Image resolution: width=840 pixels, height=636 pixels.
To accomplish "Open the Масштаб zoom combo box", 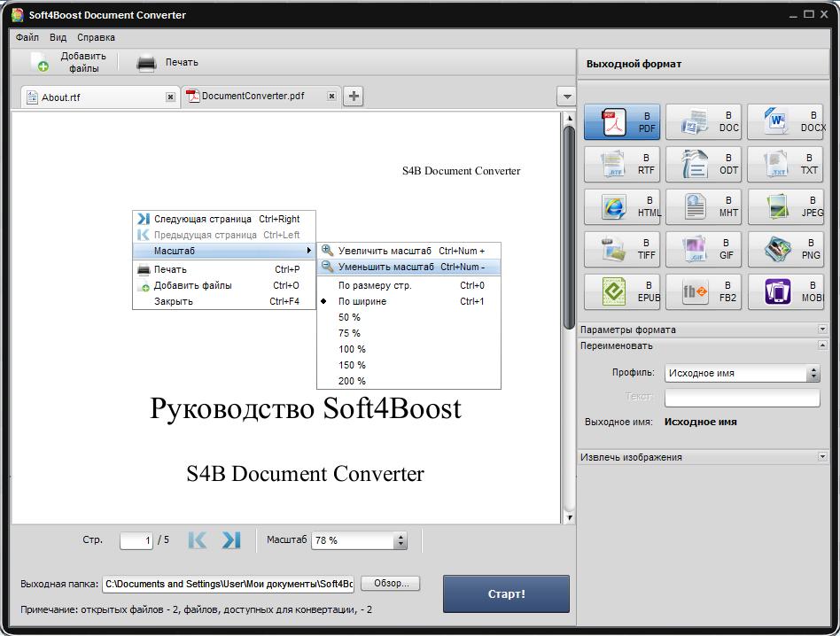I will tap(359, 540).
